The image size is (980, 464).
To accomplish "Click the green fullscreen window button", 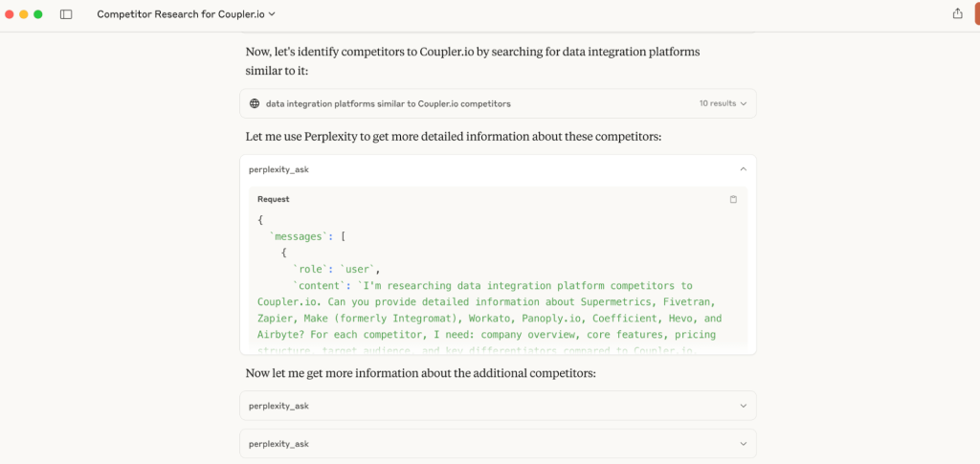I will (x=38, y=13).
